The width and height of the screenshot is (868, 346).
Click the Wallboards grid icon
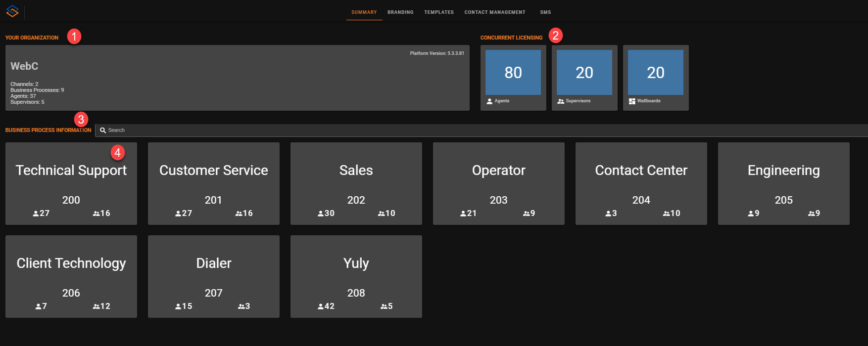(x=632, y=101)
